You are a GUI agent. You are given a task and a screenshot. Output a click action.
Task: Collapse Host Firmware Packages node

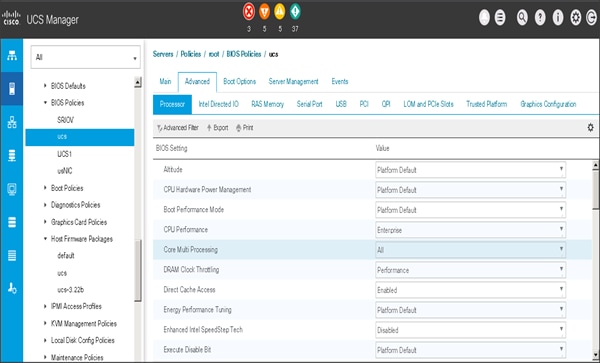[x=46, y=239]
